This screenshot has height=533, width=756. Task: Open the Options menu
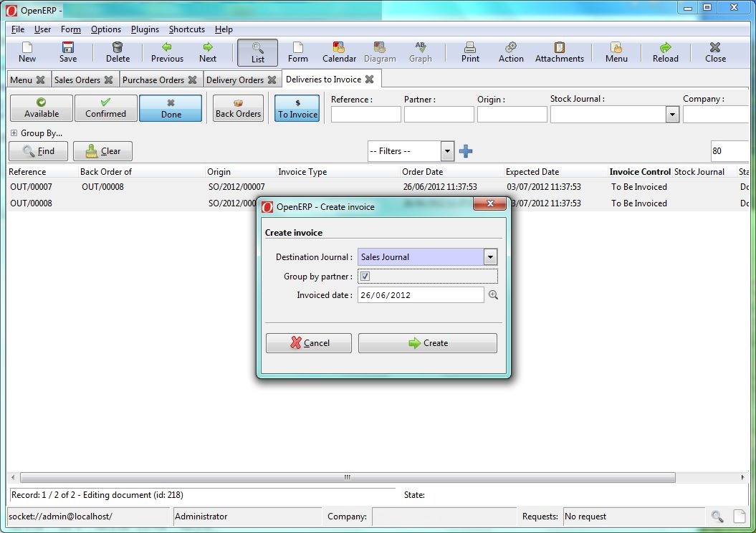point(105,29)
